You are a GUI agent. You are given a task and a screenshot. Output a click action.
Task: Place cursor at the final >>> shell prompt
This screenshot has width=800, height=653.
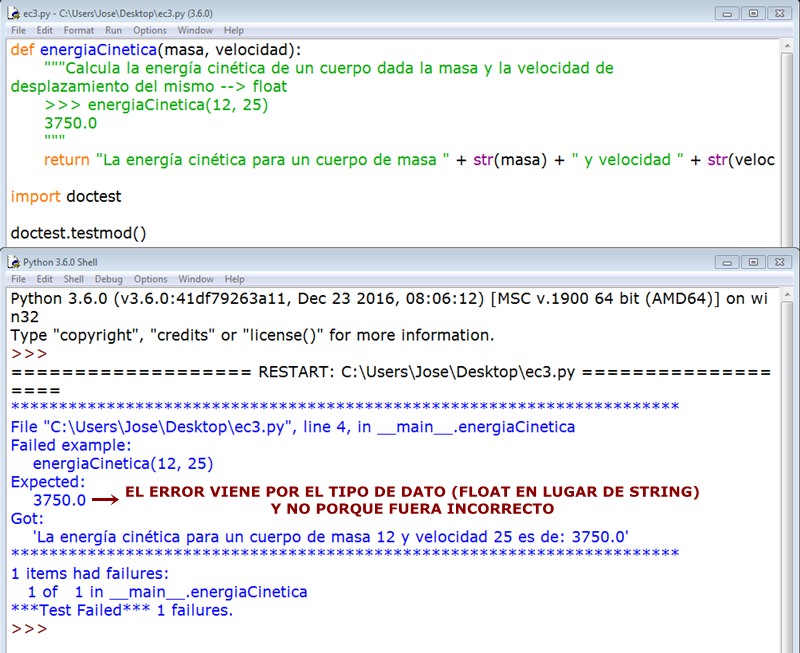30,629
